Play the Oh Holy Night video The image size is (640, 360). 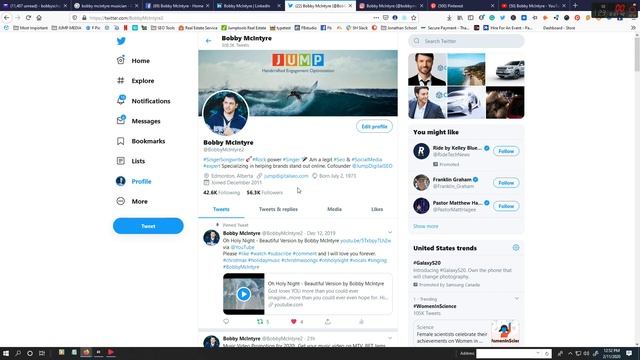coord(244,294)
